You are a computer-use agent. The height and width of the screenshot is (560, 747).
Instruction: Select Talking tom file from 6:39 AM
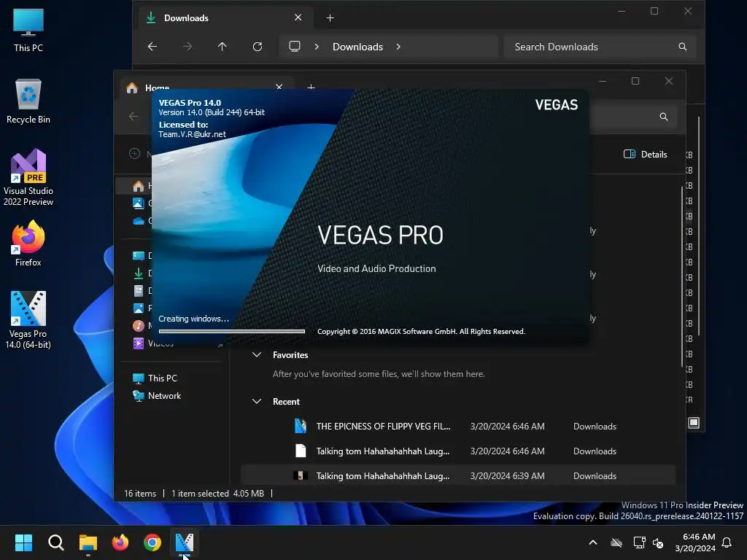click(458, 475)
